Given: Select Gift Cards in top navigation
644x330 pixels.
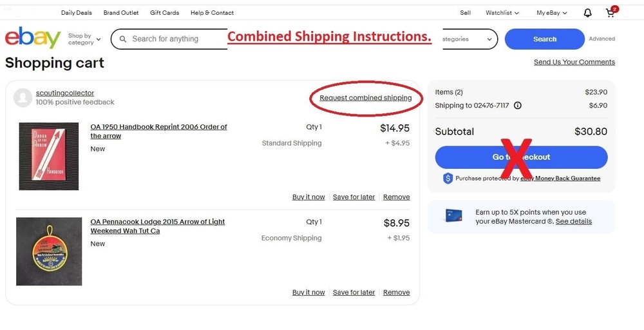Looking at the screenshot, I should (164, 13).
